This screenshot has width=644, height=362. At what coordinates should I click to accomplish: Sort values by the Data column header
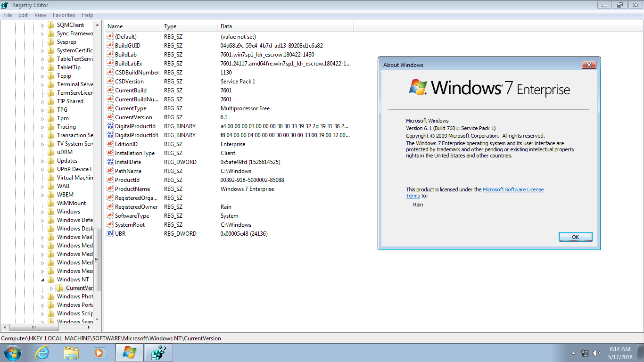click(x=285, y=26)
